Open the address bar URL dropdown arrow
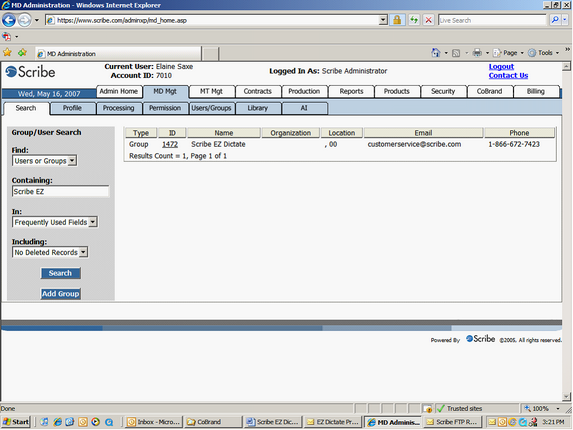 coord(383,20)
